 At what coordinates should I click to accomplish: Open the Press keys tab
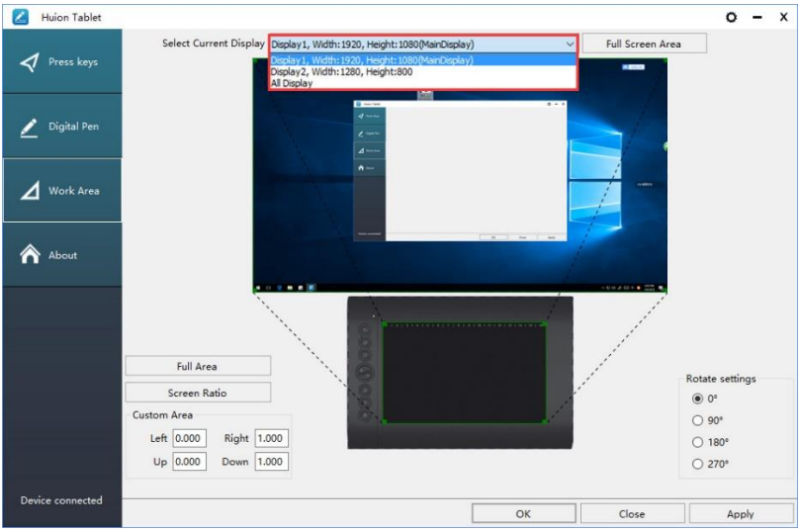[62, 61]
